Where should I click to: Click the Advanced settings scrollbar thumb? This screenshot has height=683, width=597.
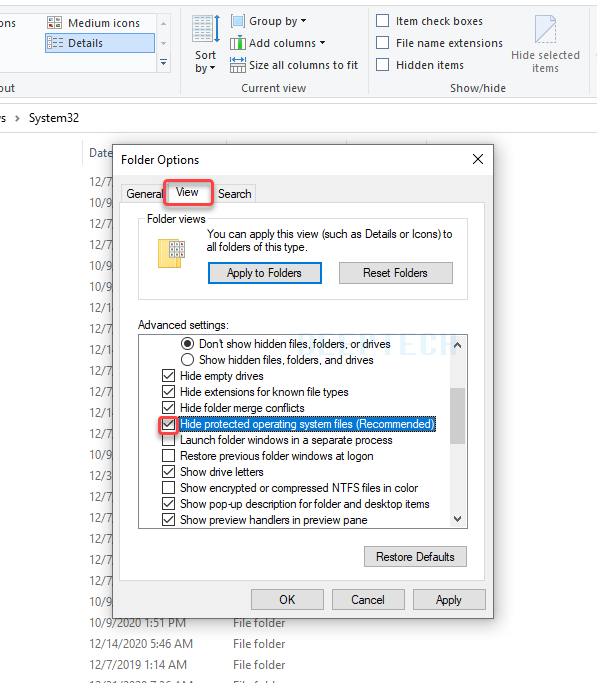[457, 416]
